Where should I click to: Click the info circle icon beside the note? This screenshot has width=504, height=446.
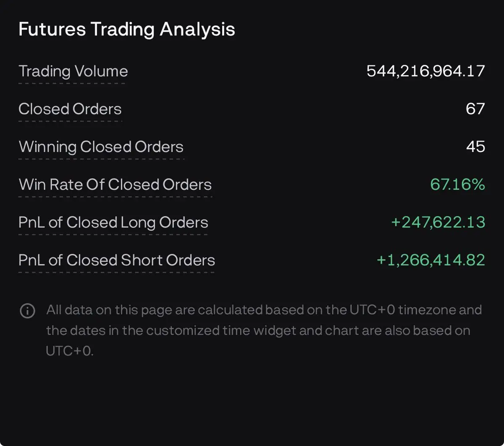tap(27, 311)
